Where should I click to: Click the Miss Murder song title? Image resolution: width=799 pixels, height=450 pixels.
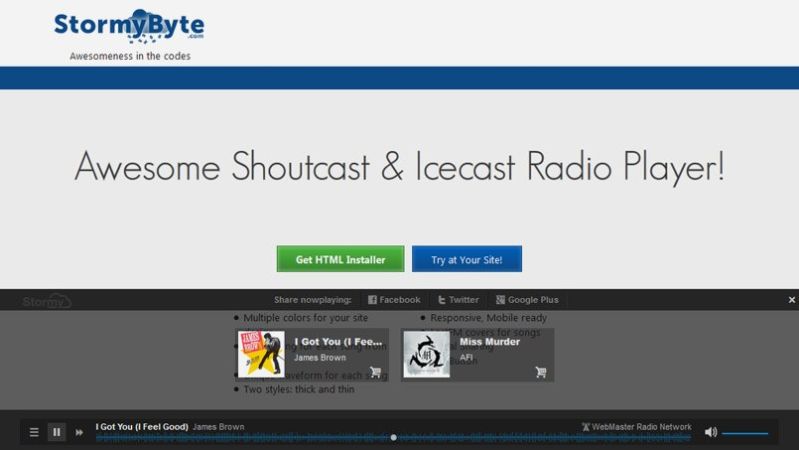pos(490,342)
